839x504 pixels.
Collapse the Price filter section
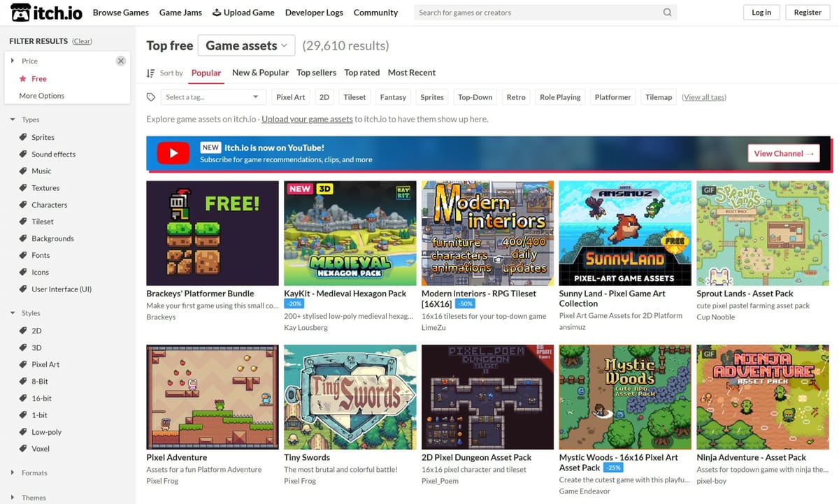click(x=13, y=61)
